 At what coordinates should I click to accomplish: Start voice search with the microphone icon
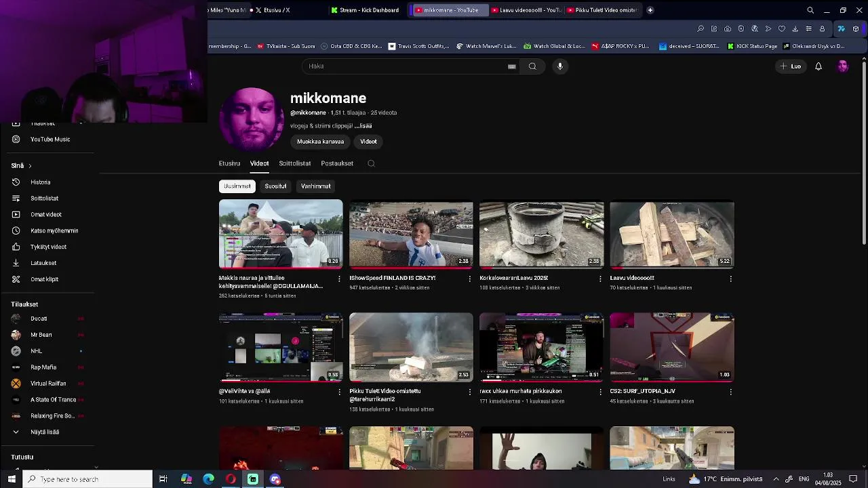[560, 66]
